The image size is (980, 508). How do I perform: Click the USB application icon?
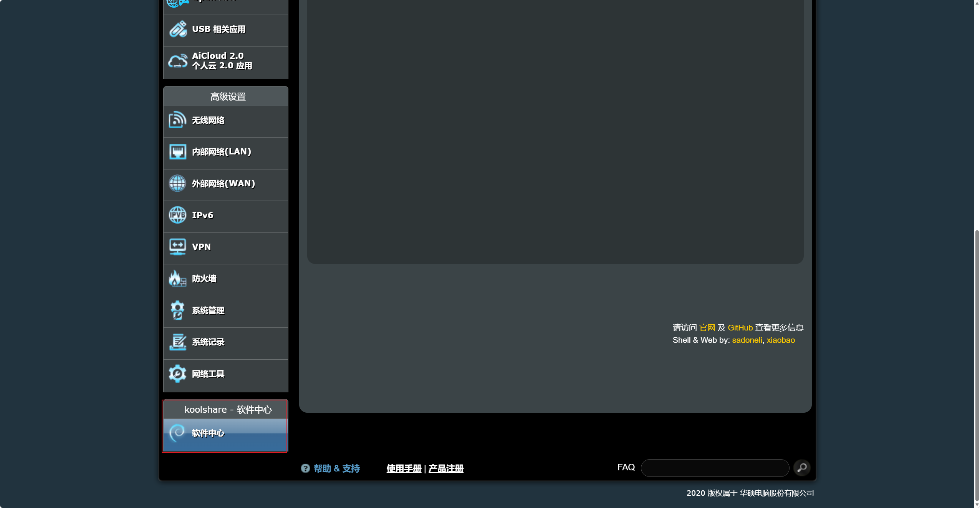point(178,29)
